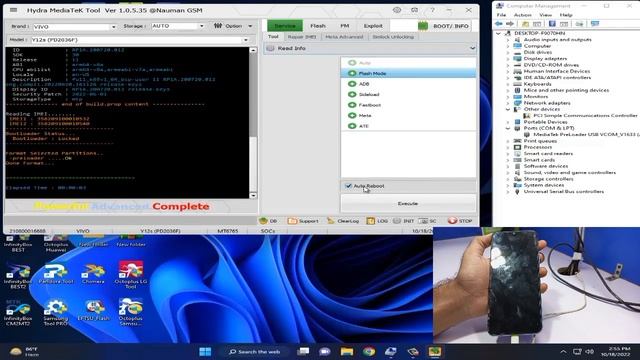Open View menu in Computer Management
The width and height of the screenshot is (640, 360).
click(x=545, y=15)
